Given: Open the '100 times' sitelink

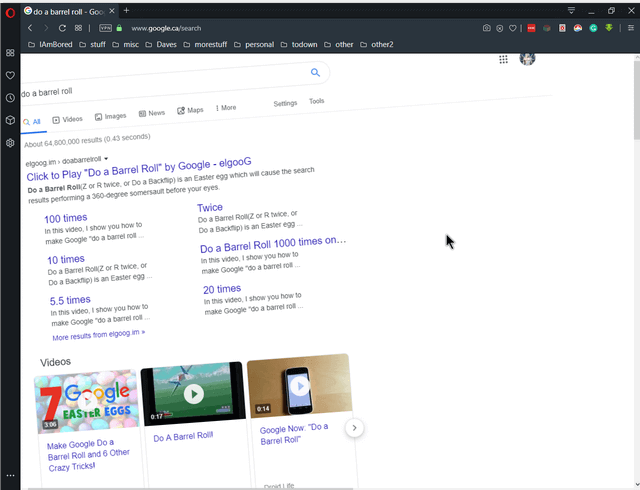Looking at the screenshot, I should 66,218.
